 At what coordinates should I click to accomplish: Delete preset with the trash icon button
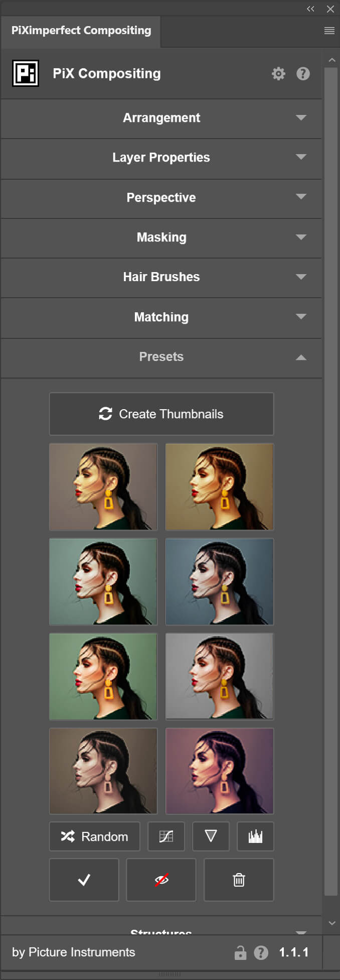point(239,880)
